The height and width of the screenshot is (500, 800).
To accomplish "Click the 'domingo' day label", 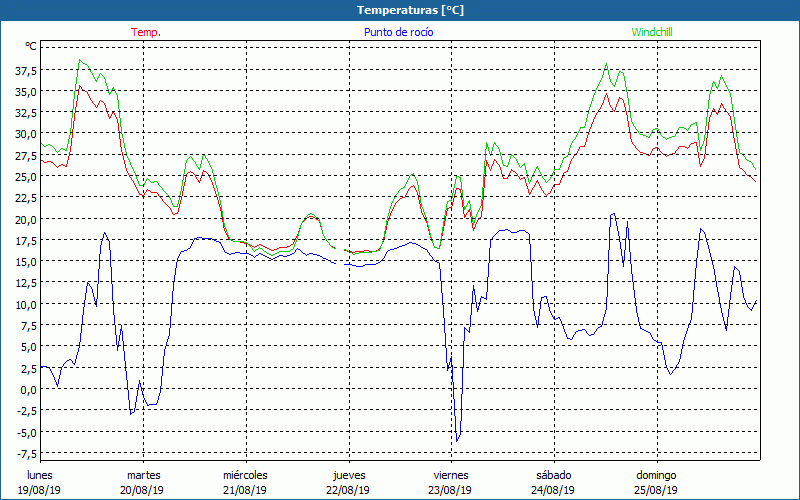I will tap(656, 475).
